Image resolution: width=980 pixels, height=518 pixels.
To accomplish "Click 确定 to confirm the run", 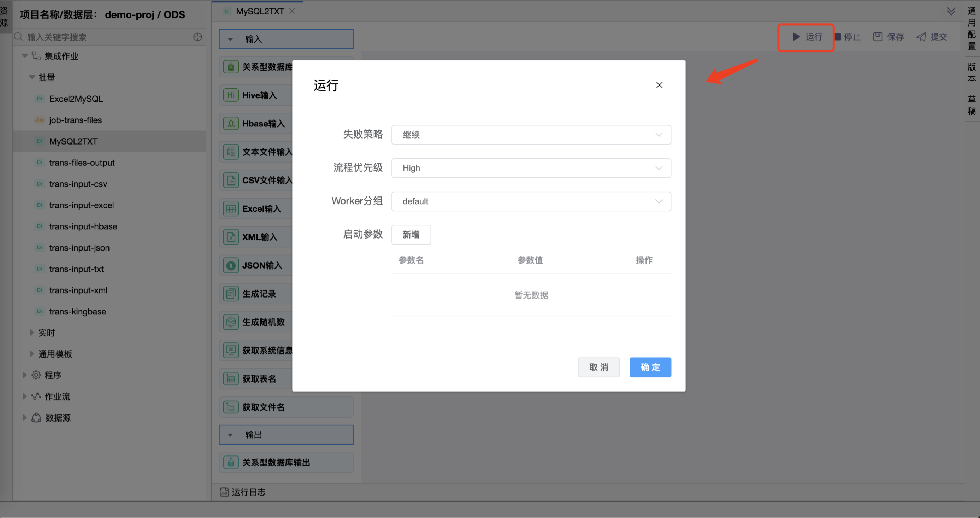I will click(x=650, y=367).
